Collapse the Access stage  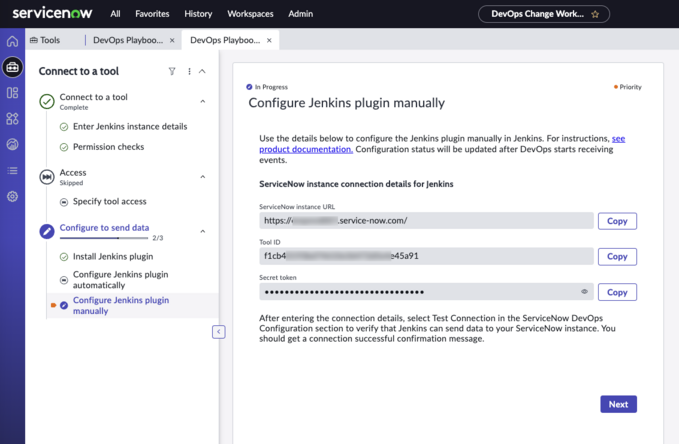pyautogui.click(x=202, y=177)
